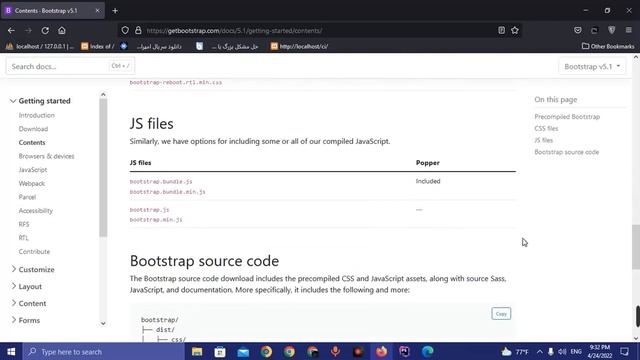Open the microphone app in the taskbar
640x360 pixels.
[x=335, y=351]
